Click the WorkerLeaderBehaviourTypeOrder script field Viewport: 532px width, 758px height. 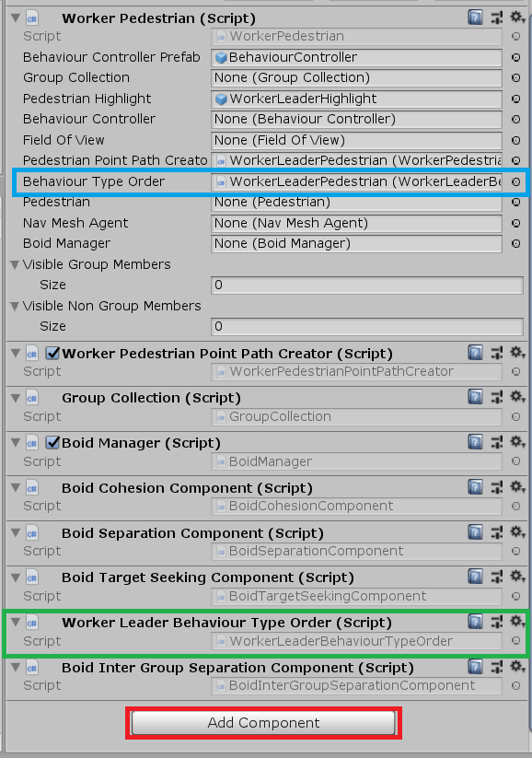pyautogui.click(x=356, y=641)
